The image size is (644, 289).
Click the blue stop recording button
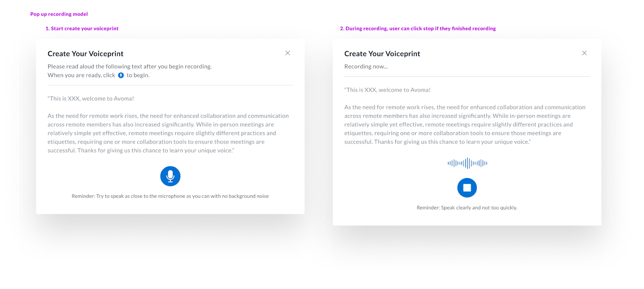click(467, 188)
